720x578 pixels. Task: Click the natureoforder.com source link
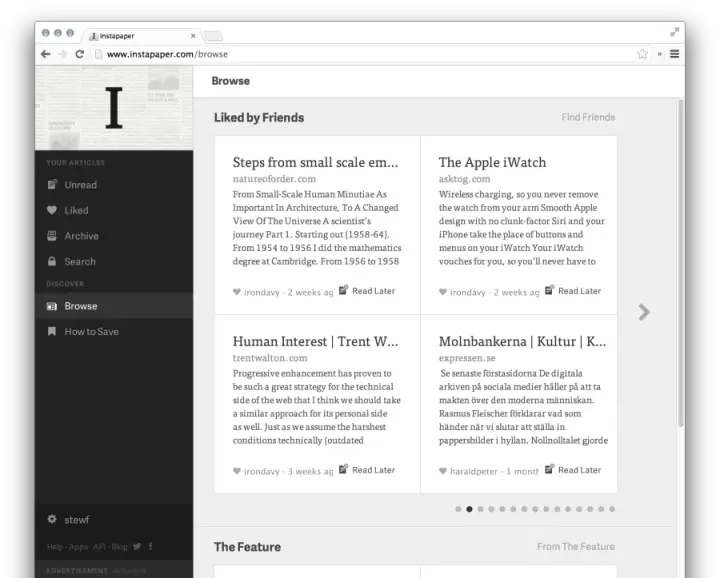click(274, 179)
